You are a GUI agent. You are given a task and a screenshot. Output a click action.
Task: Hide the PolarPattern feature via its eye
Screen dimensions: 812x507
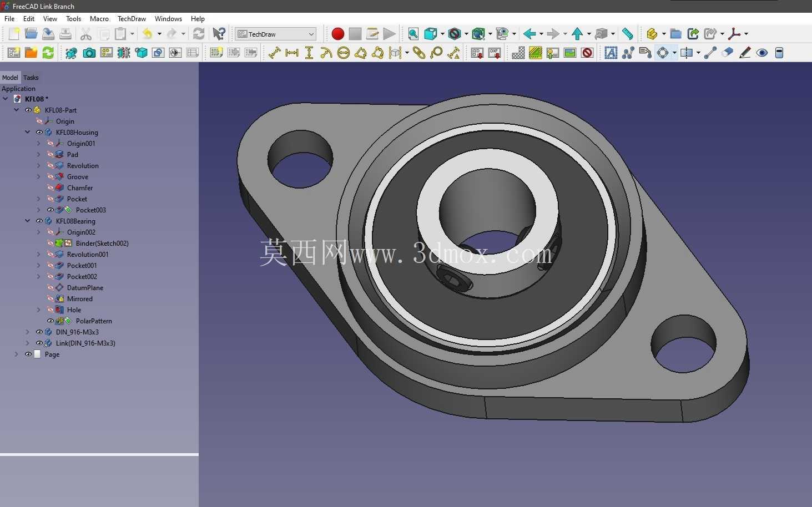(x=51, y=321)
